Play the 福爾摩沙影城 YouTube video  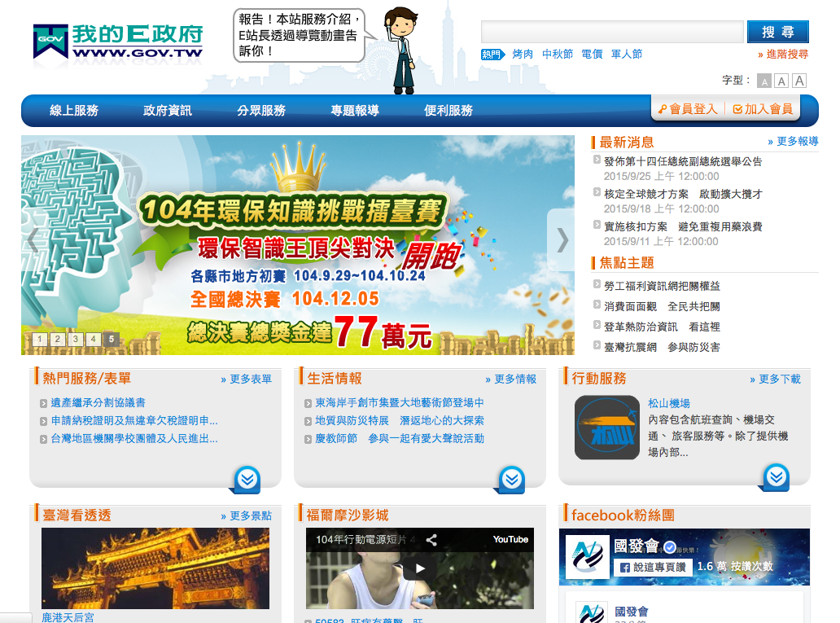420,568
